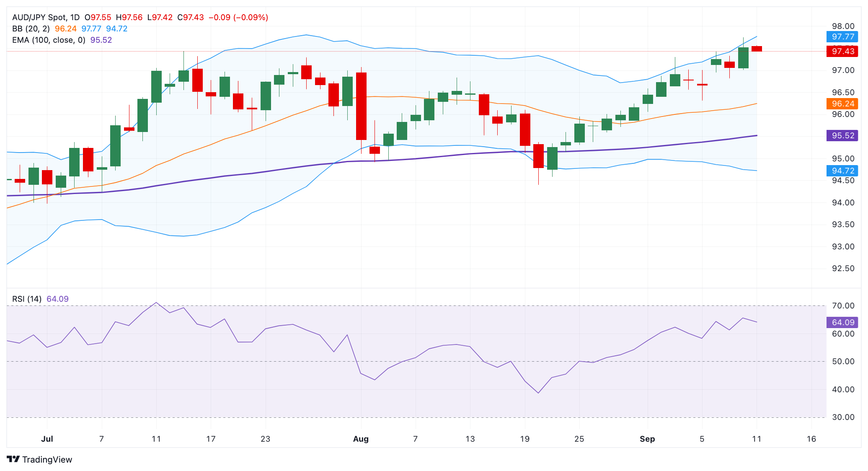Click the TradingView logo icon
Screen dimensions: 868x471
pyautogui.click(x=13, y=459)
